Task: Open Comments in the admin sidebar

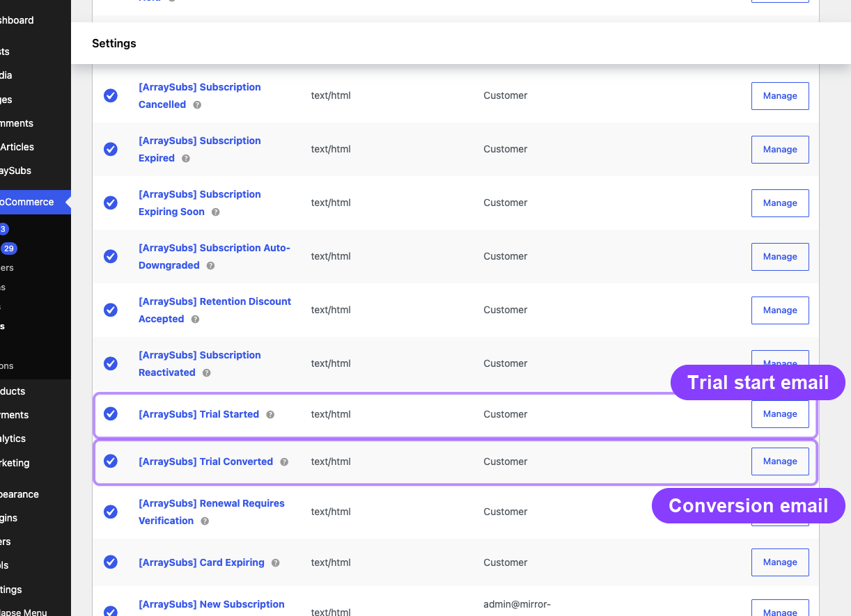Action: coord(17,123)
